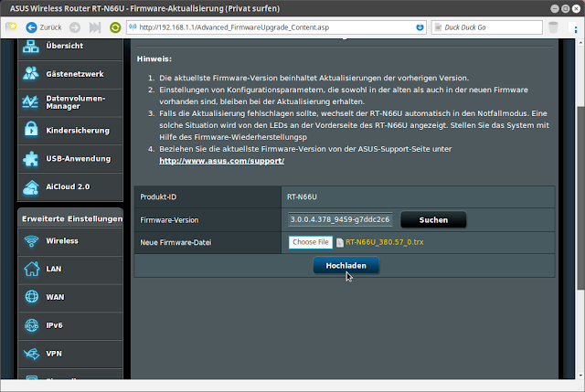Click the VPN arrows icon
Viewport: 585px width, 392px height.
(31, 354)
